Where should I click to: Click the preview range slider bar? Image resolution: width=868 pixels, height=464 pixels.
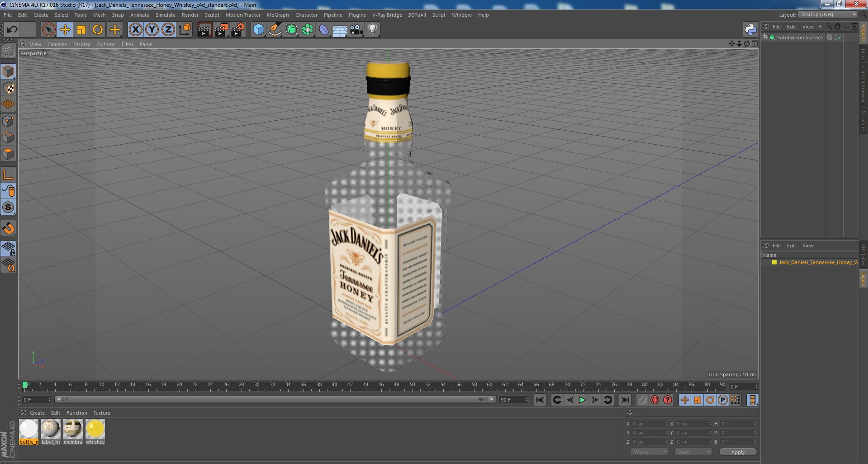click(x=275, y=400)
